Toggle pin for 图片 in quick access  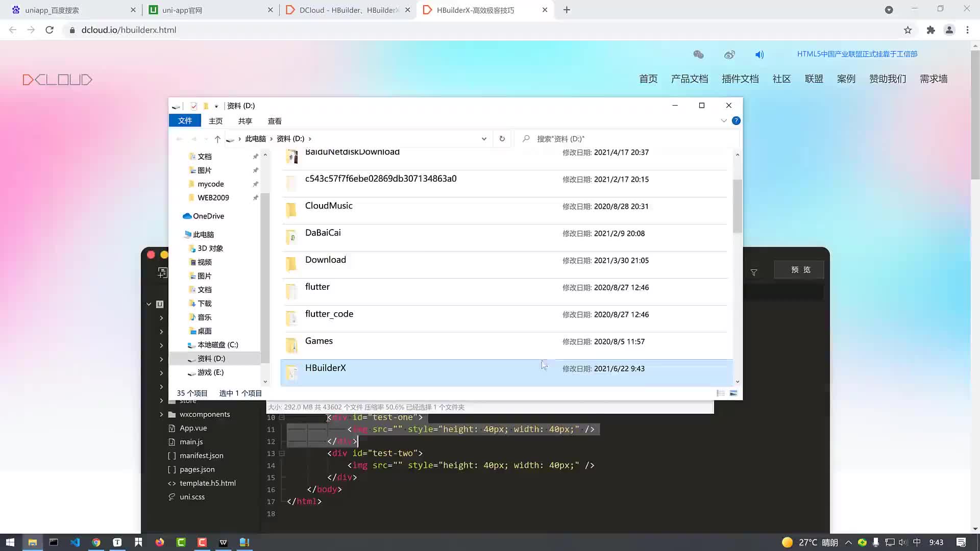click(x=255, y=170)
